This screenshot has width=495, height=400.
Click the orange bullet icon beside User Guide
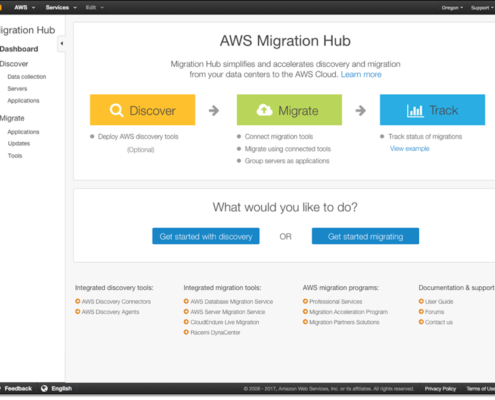click(421, 301)
